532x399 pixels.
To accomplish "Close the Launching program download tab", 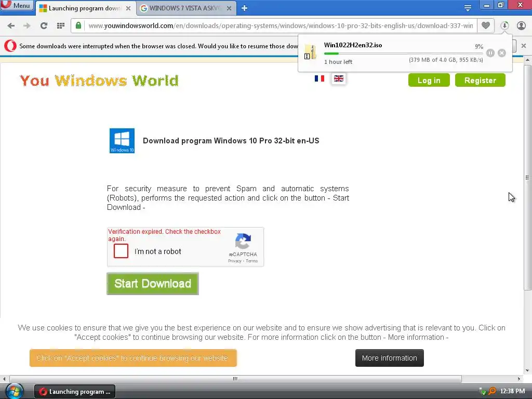I will 128,8.
